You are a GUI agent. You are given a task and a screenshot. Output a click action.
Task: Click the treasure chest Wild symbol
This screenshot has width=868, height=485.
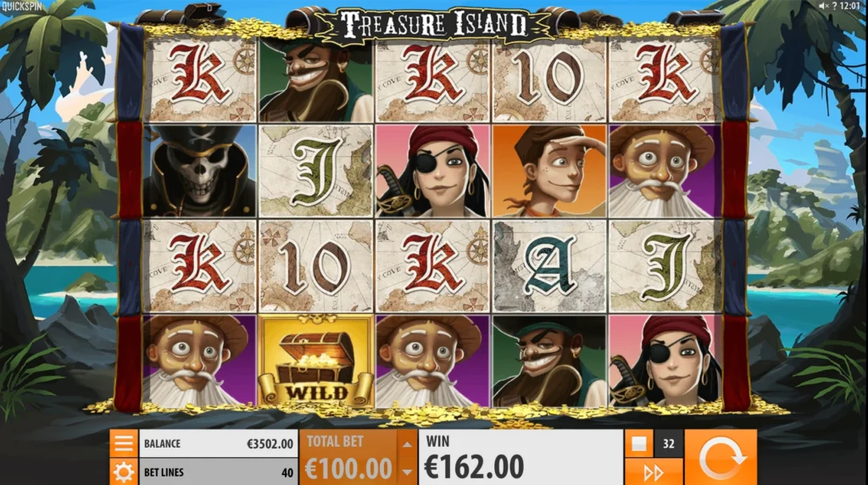(x=315, y=361)
